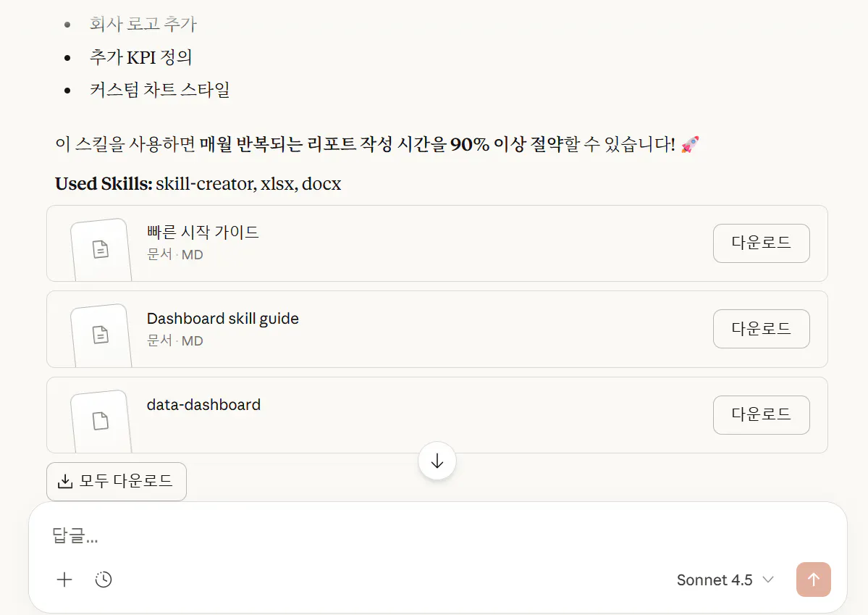Download the Dashboard skill guide file
Image resolution: width=868 pixels, height=615 pixels.
pos(761,329)
